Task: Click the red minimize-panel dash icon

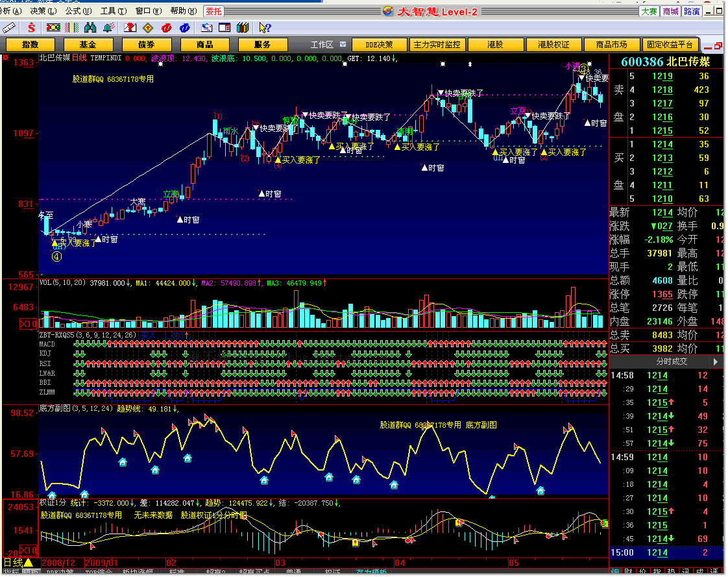Action: [x=708, y=47]
